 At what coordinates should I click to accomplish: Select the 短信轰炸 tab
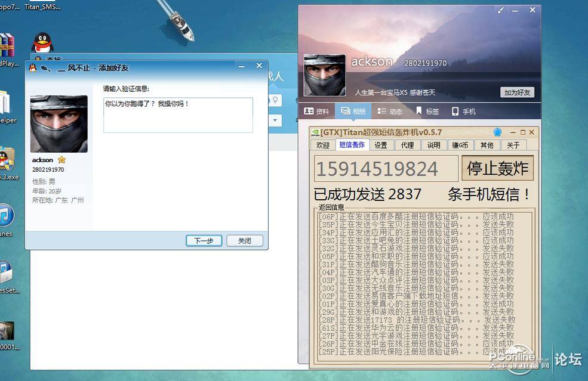pos(352,145)
